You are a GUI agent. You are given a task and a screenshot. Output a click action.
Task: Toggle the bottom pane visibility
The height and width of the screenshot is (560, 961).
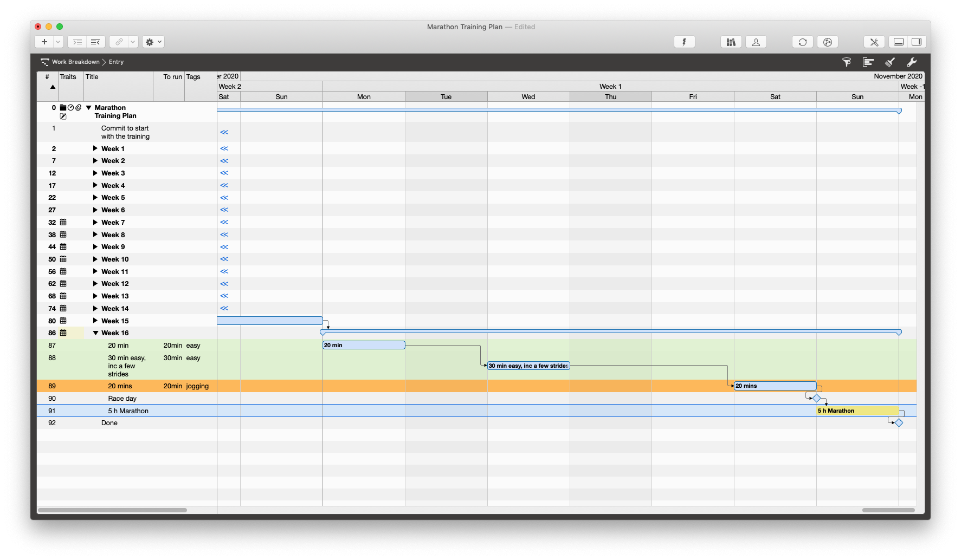click(x=898, y=42)
